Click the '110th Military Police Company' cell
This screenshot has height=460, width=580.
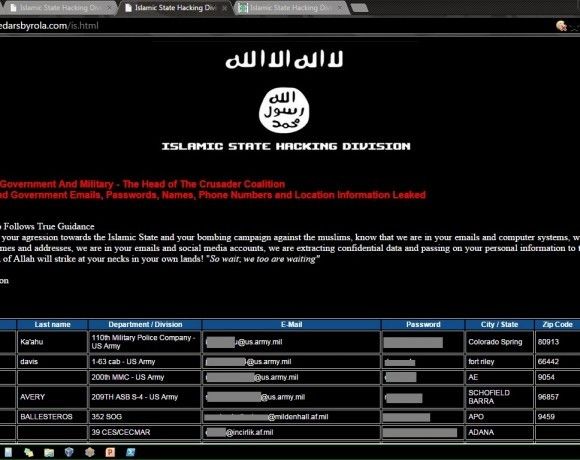(145, 342)
